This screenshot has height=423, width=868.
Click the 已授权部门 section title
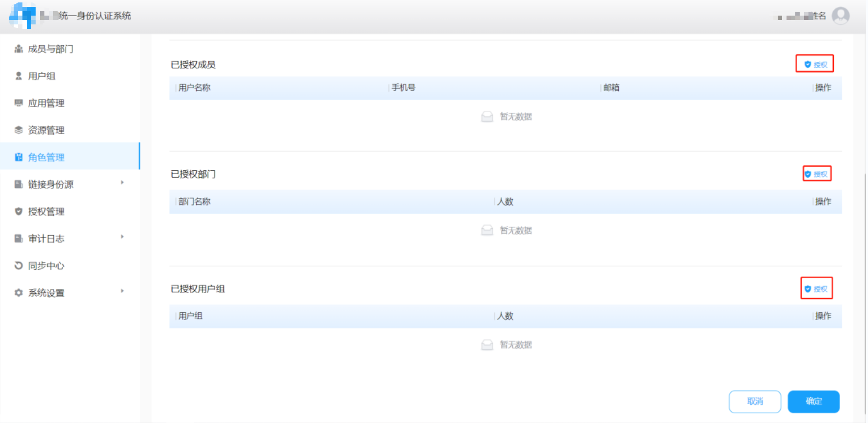[x=193, y=174]
